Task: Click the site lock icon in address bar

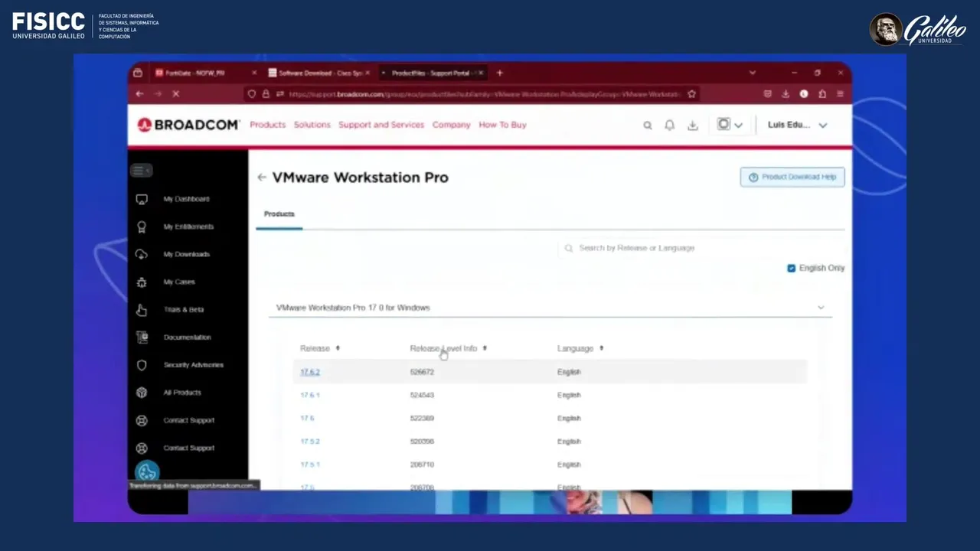Action: click(266, 94)
